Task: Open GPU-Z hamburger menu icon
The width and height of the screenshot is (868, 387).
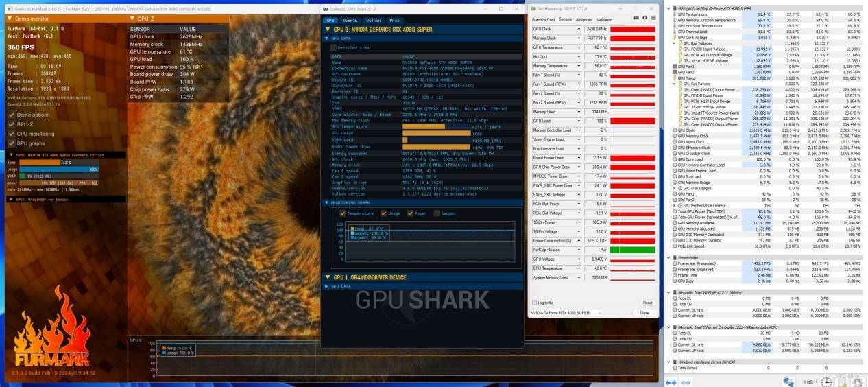Action: (654, 19)
